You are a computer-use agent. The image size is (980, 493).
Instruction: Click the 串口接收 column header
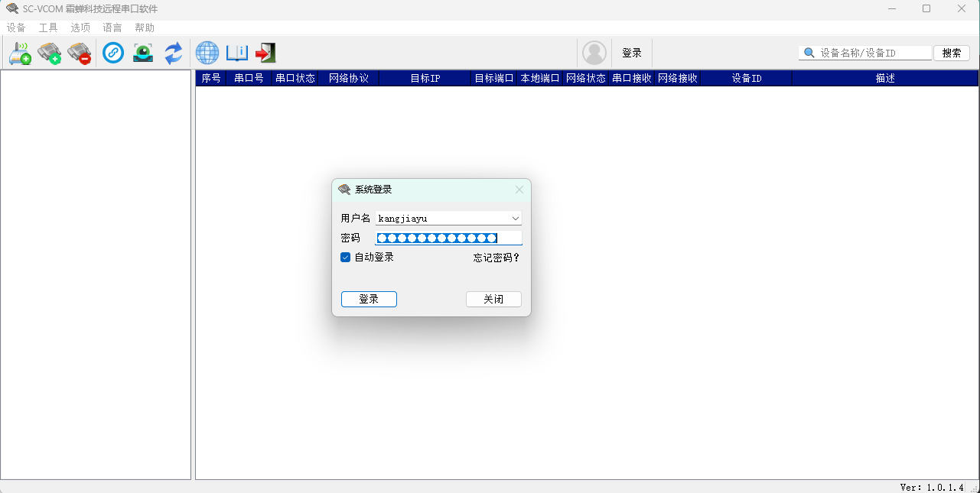coord(632,78)
